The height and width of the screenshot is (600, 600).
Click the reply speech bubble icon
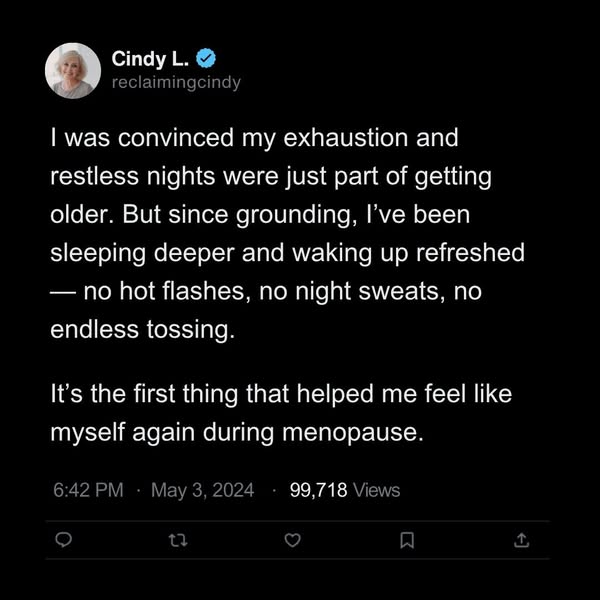click(62, 541)
